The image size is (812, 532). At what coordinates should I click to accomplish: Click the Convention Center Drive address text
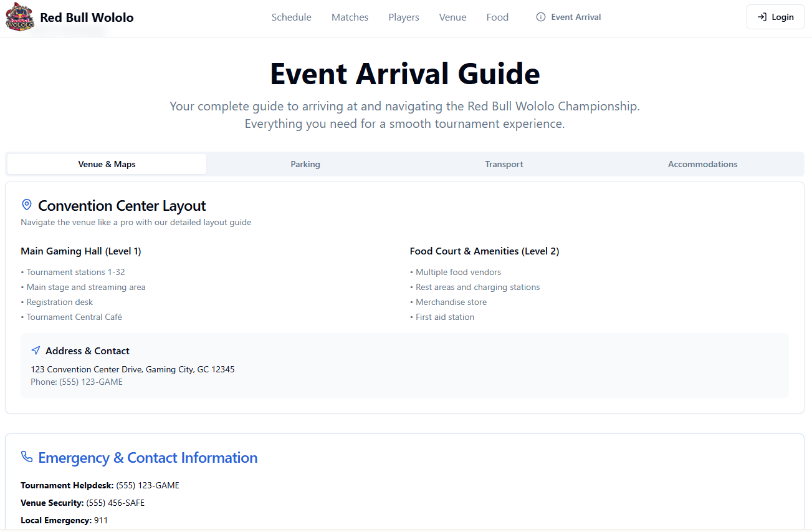point(133,369)
